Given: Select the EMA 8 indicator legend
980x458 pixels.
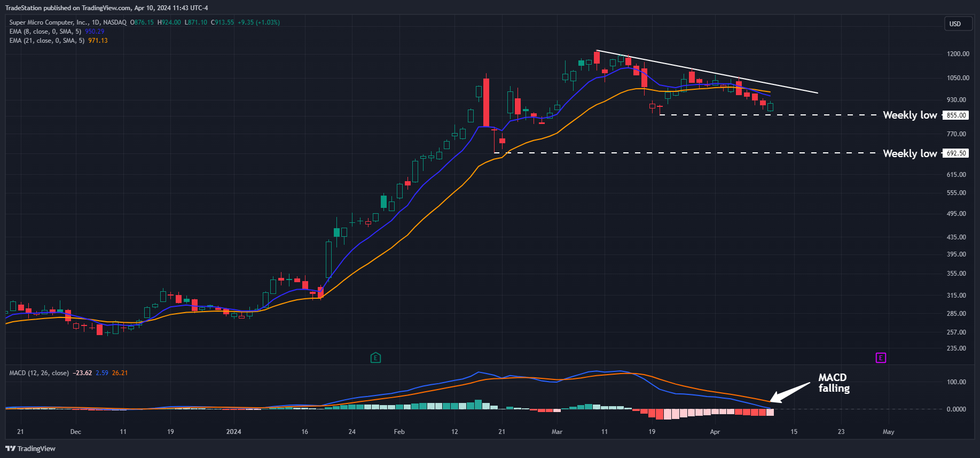Looking at the screenshot, I should click(x=45, y=32).
